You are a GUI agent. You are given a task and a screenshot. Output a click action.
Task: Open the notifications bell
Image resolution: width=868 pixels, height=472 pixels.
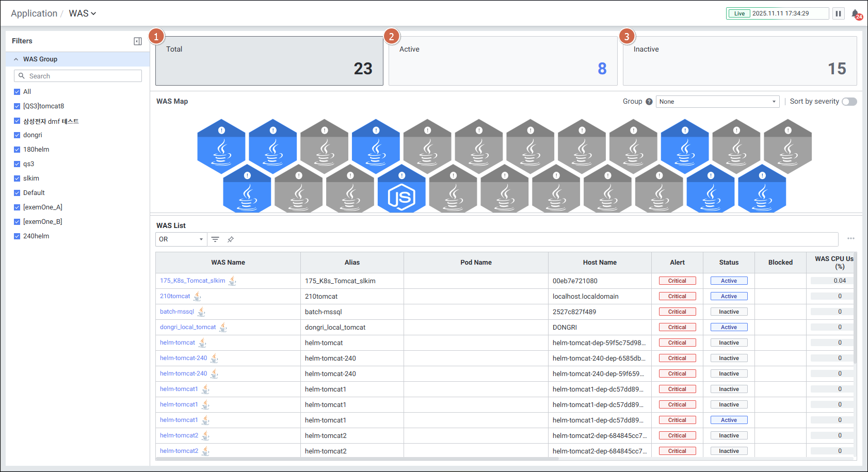855,14
